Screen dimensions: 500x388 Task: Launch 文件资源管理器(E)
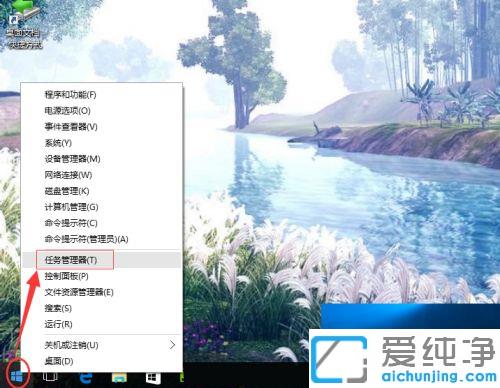click(102, 292)
